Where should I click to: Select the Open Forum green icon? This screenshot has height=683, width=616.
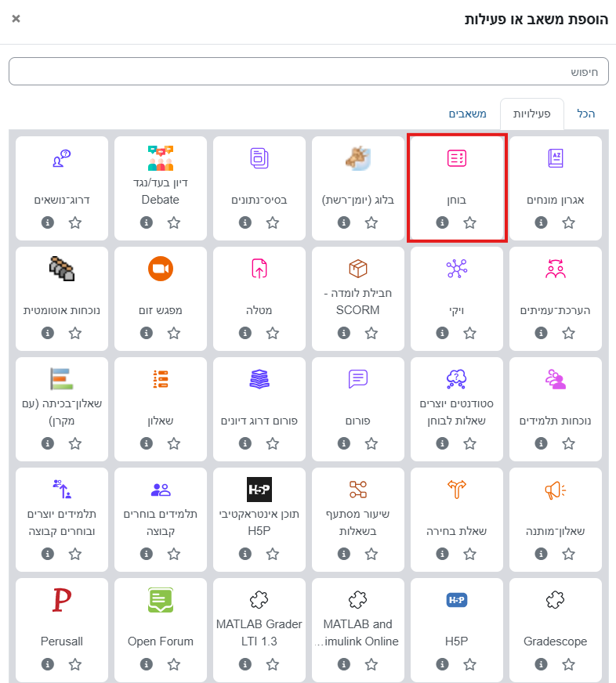161,601
